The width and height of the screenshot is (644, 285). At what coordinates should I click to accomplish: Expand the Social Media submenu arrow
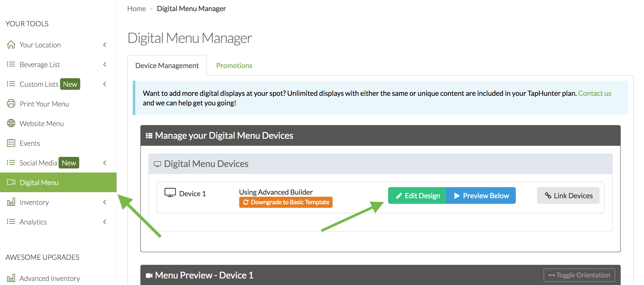click(x=105, y=163)
